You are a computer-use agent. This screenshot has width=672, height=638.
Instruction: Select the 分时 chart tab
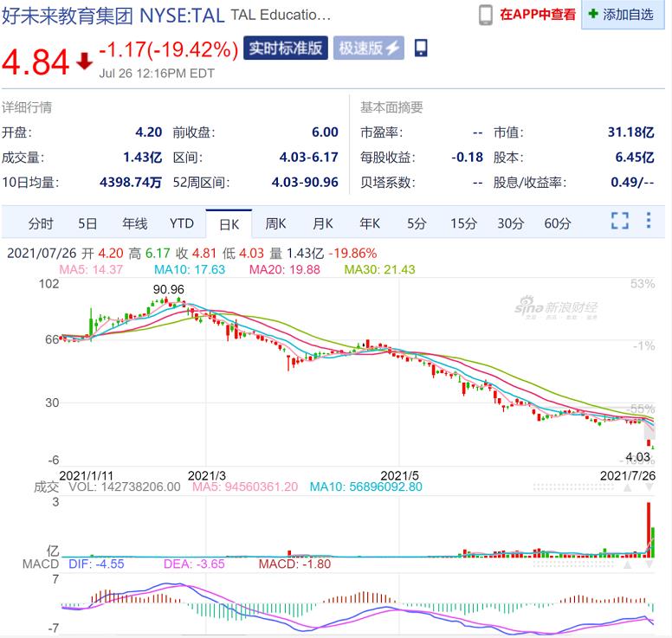click(41, 223)
